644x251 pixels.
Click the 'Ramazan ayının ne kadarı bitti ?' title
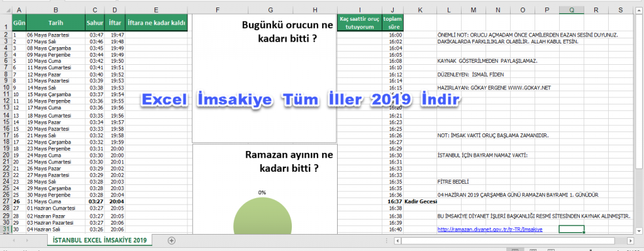(x=289, y=162)
